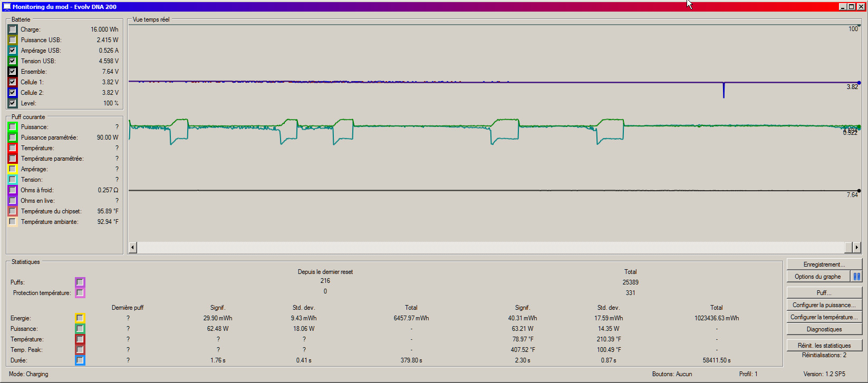
Task: Disable the Cellule 1 graph trace
Action: click(x=13, y=82)
